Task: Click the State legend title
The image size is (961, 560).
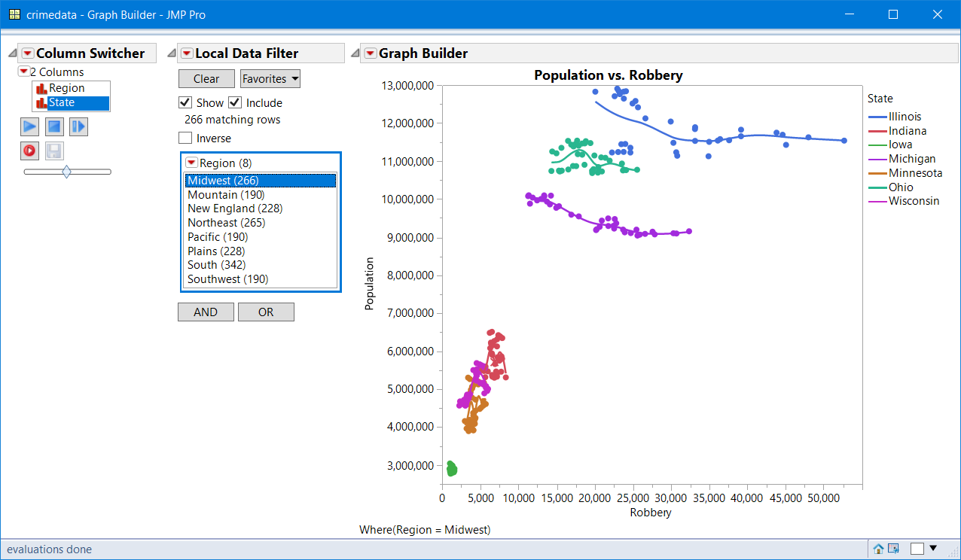Action: (x=880, y=99)
